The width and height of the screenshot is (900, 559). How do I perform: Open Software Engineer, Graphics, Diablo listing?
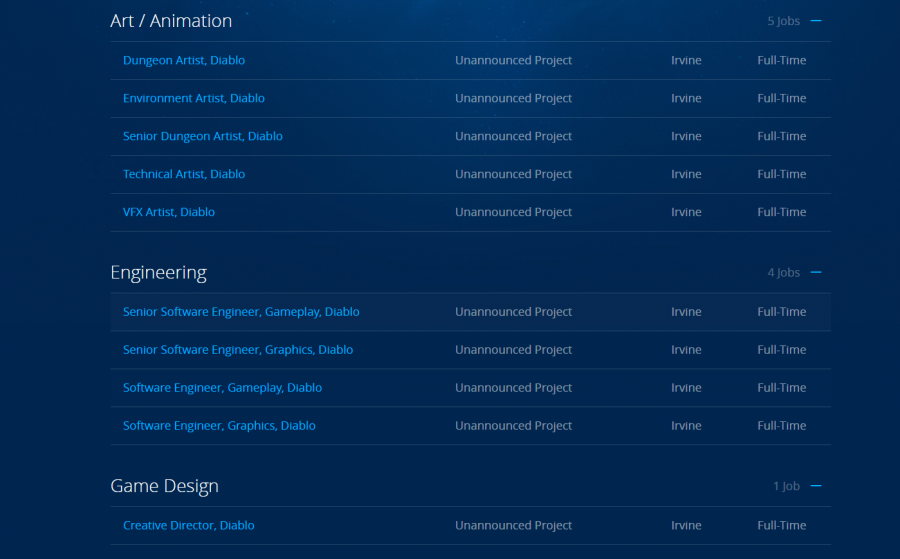click(219, 425)
